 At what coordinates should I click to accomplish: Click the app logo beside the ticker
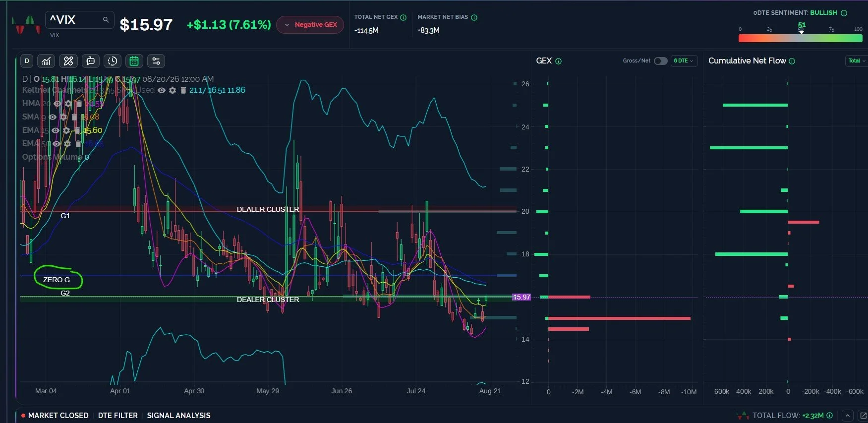pos(26,25)
